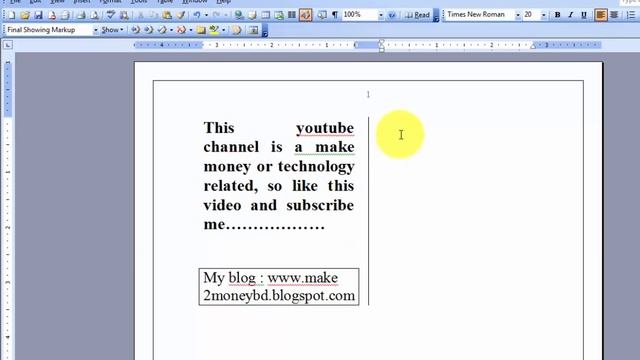The image size is (640, 360).
Task: Open the Show menu on the Reviewing toolbar
Action: point(112,30)
